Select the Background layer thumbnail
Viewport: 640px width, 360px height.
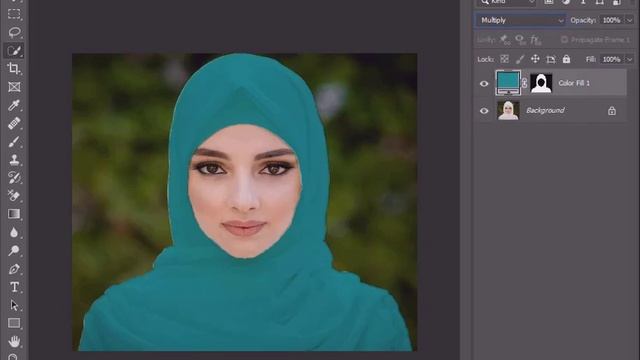click(x=508, y=110)
